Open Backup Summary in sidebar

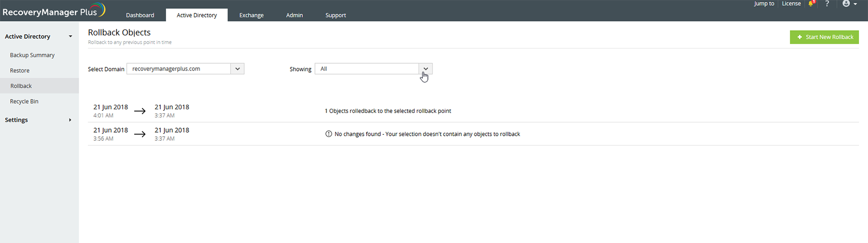[32, 55]
